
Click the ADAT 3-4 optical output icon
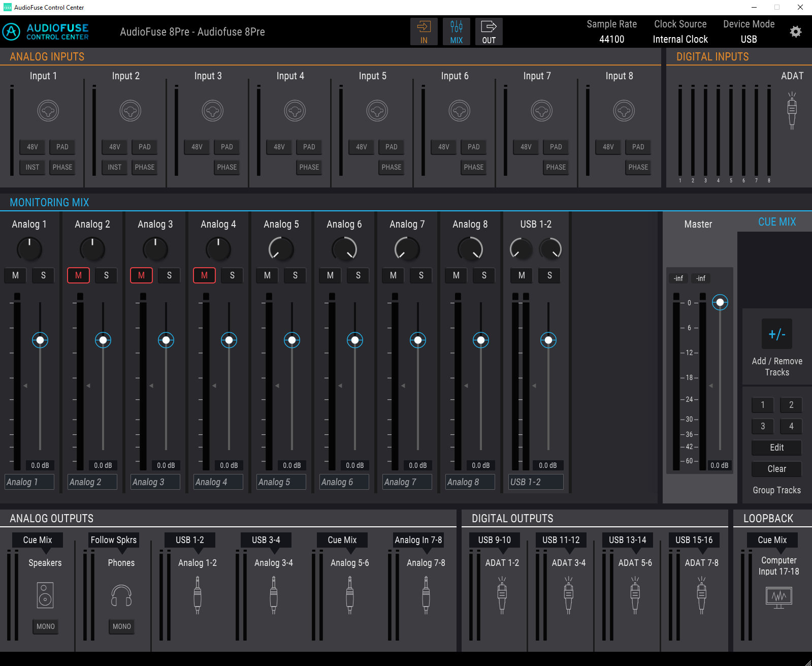(569, 595)
